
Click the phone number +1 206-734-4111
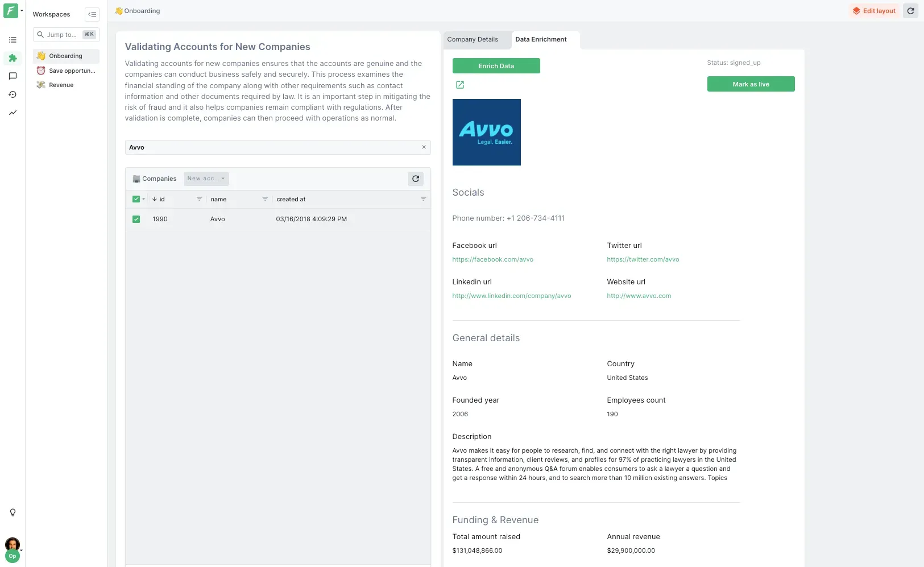point(536,218)
